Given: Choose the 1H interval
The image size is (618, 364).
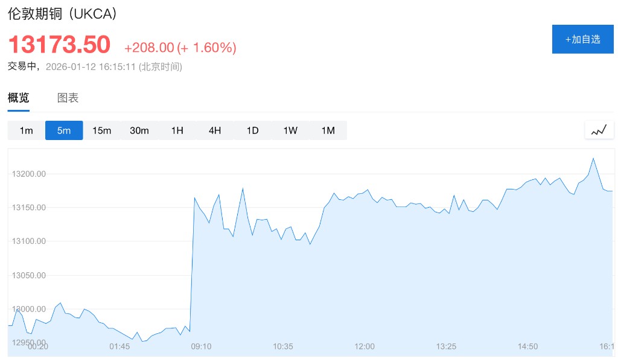Looking at the screenshot, I should click(177, 130).
